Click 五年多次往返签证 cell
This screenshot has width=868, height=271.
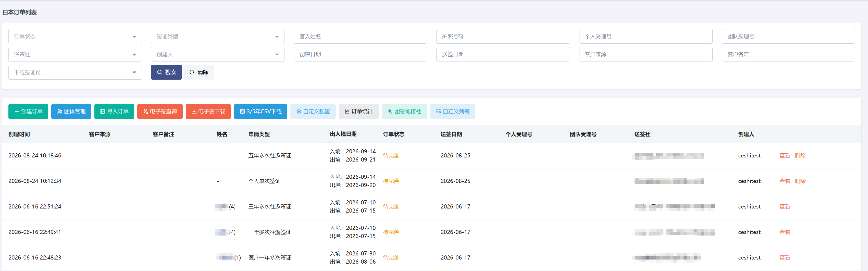[270, 156]
